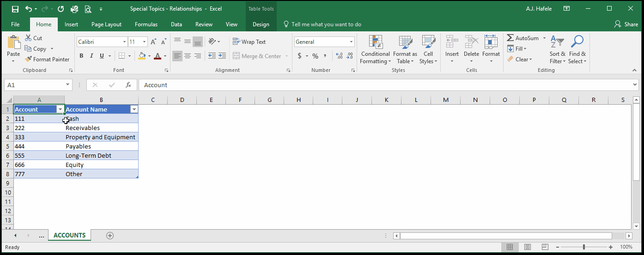644x255 pixels.
Task: Increase font size with large A icon
Action: 154,42
